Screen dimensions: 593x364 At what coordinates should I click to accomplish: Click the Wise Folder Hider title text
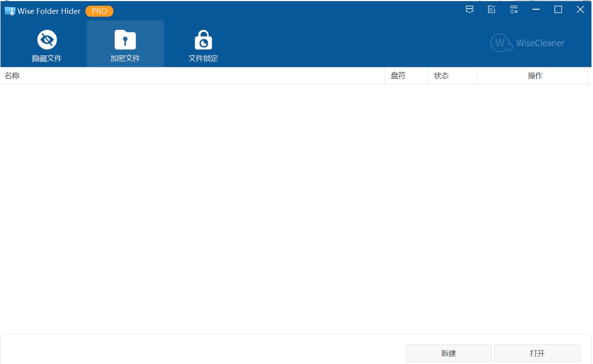(49, 11)
